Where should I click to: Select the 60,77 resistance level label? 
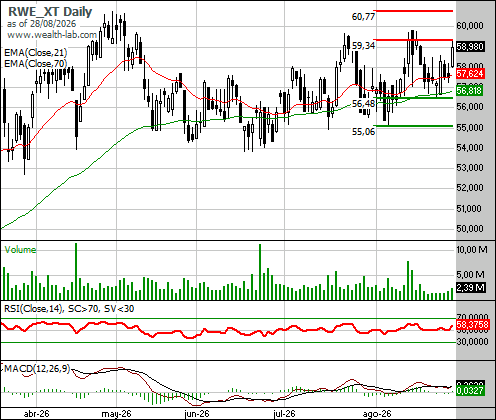(x=364, y=16)
